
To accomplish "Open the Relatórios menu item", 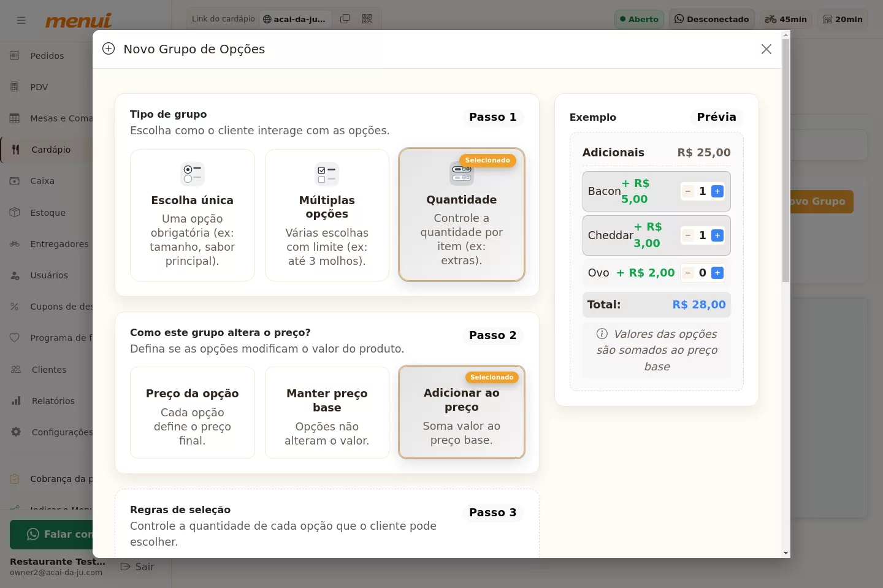I will point(47,401).
